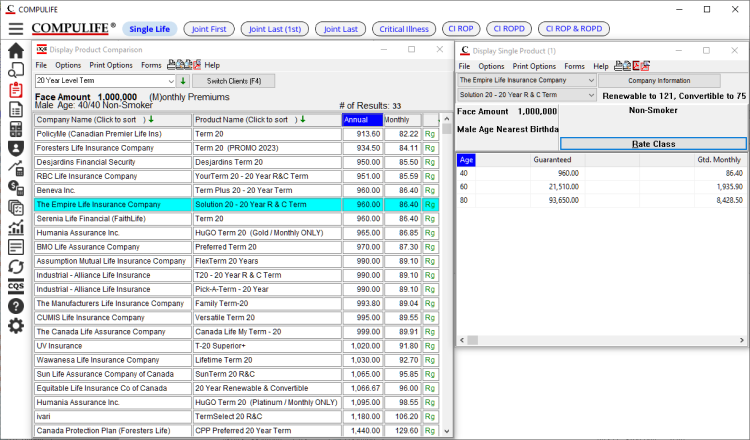Image resolution: width=750 pixels, height=440 pixels.
Task: Open the trend line calculator sidebar icon
Action: 16,168
